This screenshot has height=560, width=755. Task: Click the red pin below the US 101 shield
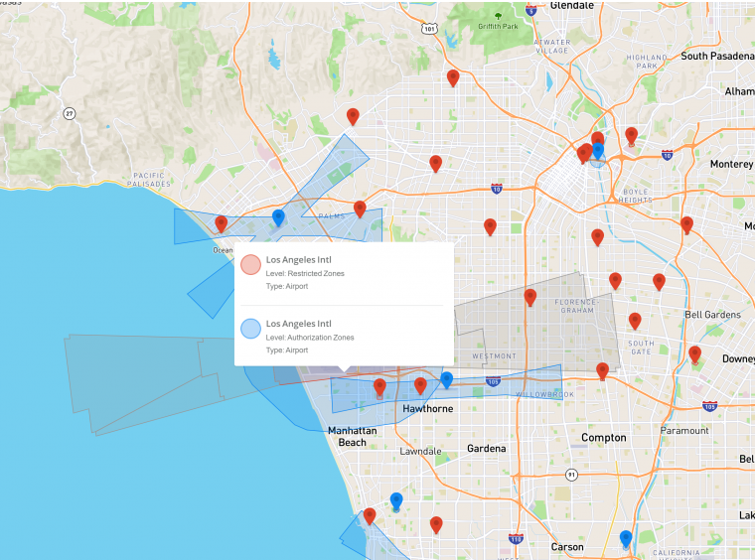(453, 77)
